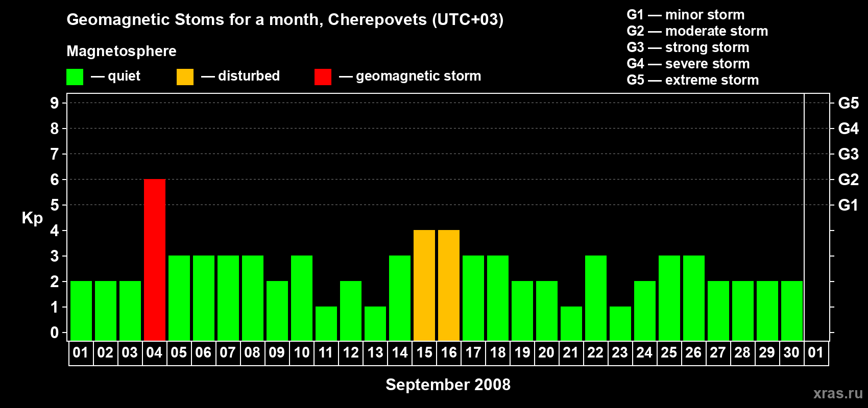Click the xras.ru watermark link

click(x=838, y=393)
